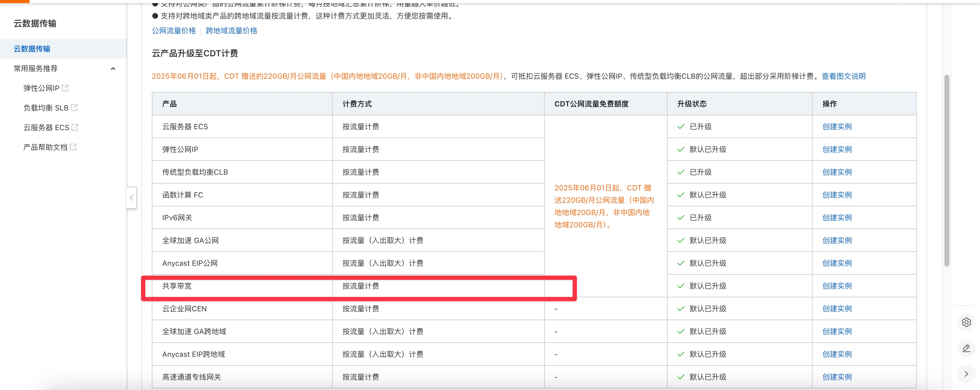Click the external-link icon beside 产品帮助文档
Image resolution: width=980 pixels, height=390 pixels.
[x=73, y=147]
